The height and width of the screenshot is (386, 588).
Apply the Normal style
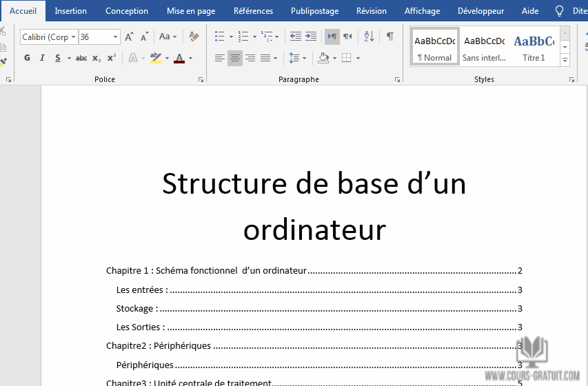435,47
